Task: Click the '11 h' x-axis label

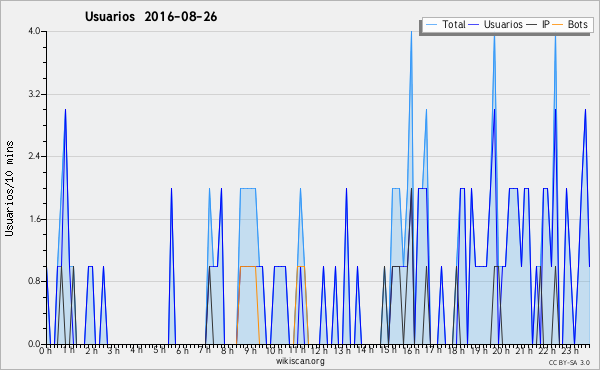Action: [297, 350]
